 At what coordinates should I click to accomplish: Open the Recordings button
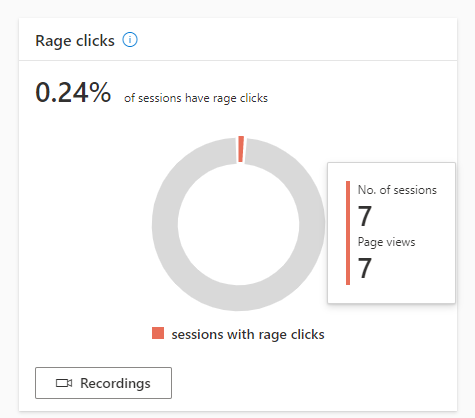pos(103,383)
